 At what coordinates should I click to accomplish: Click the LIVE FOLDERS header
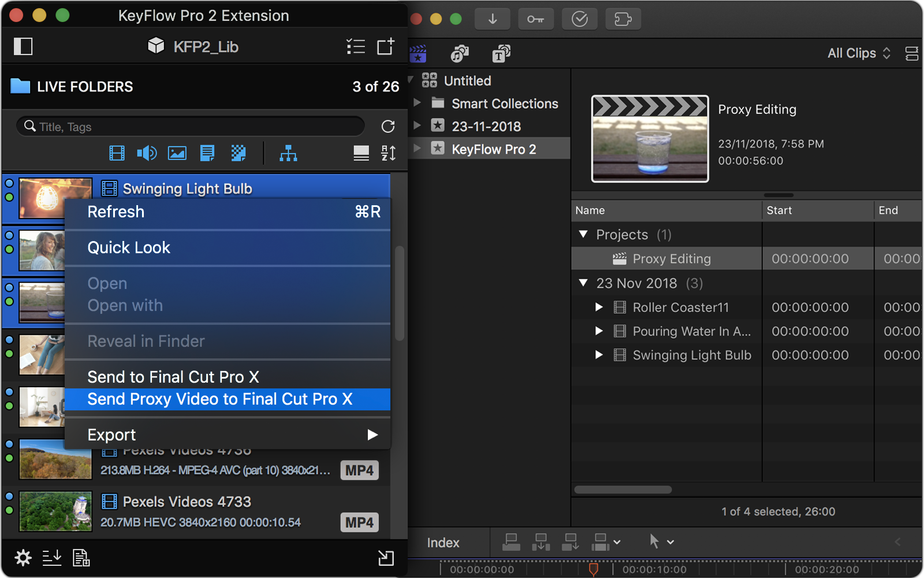85,87
